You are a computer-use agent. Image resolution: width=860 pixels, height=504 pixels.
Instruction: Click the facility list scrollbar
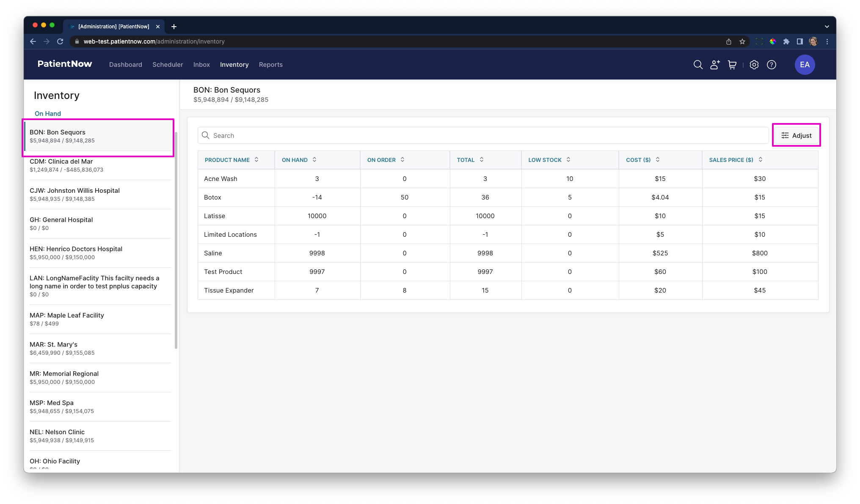(176, 240)
